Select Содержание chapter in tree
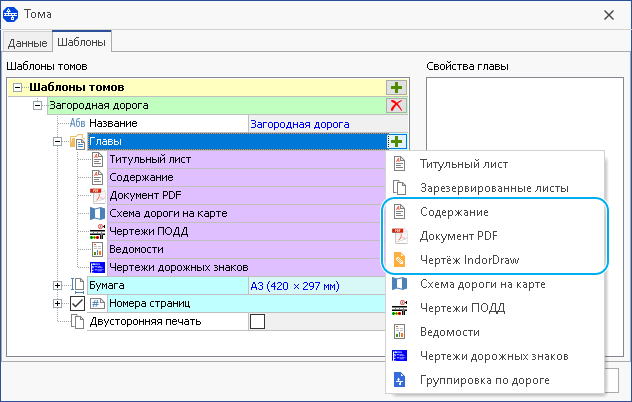Screen dimensions: 632x402 coord(246,177)
